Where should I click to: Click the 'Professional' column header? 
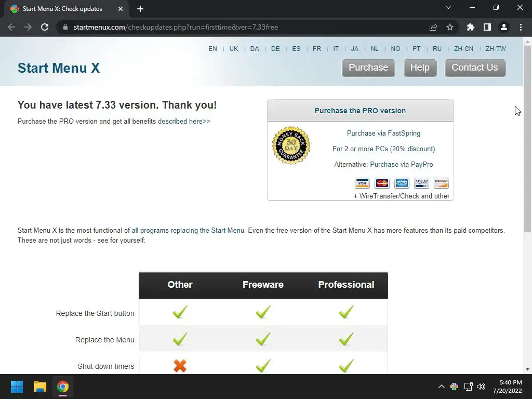pyautogui.click(x=346, y=285)
